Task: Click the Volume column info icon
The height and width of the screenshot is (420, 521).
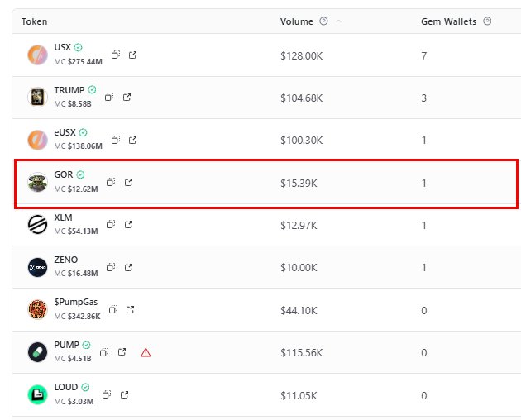Action: [x=323, y=21]
